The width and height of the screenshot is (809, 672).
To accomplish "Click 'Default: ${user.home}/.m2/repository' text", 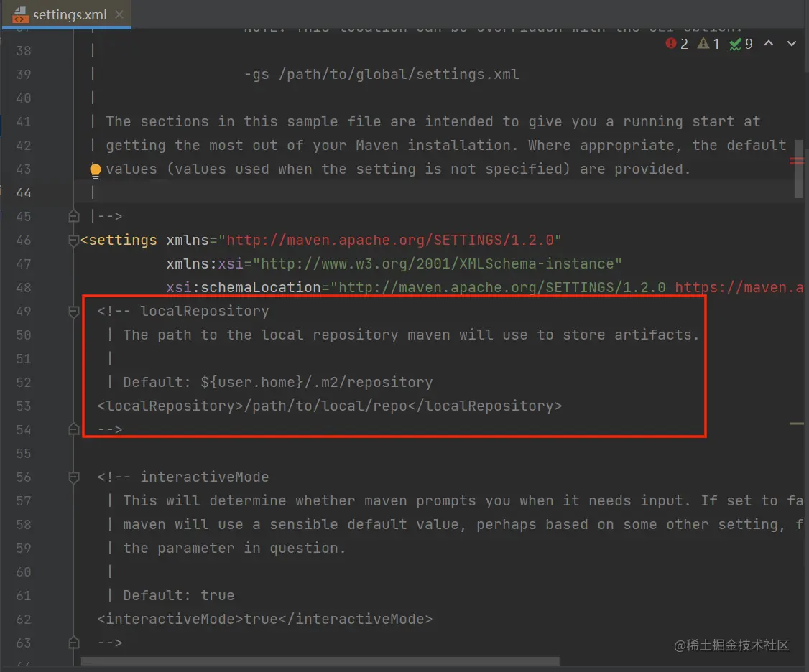I will tap(277, 383).
